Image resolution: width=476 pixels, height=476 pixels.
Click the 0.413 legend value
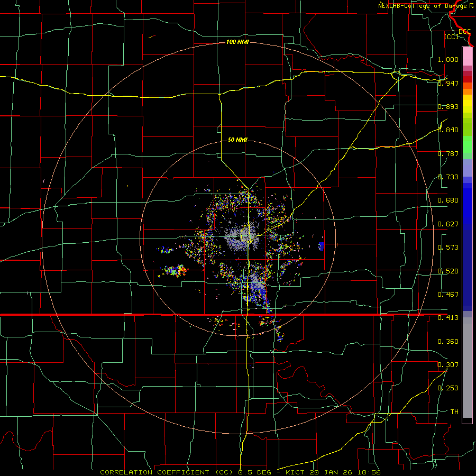[x=448, y=318]
